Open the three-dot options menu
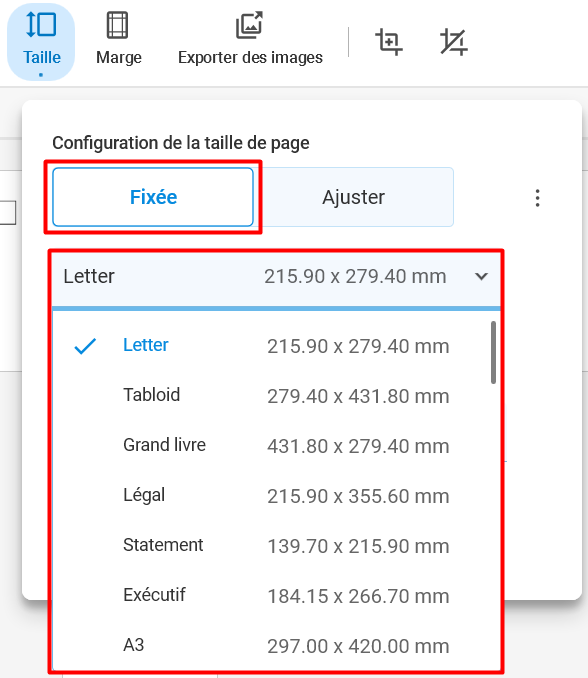Screen dimensions: 588x678 pos(537,198)
